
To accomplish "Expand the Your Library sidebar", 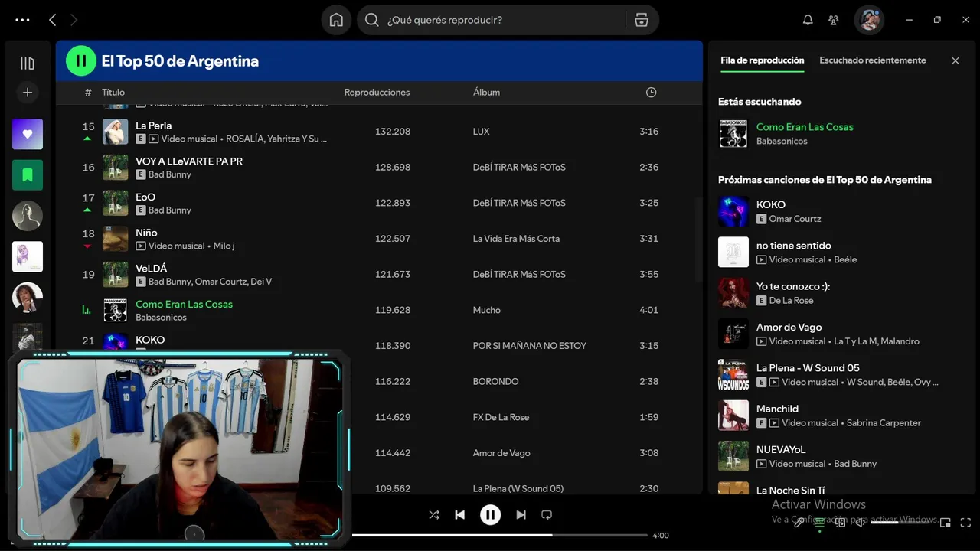I will (28, 64).
